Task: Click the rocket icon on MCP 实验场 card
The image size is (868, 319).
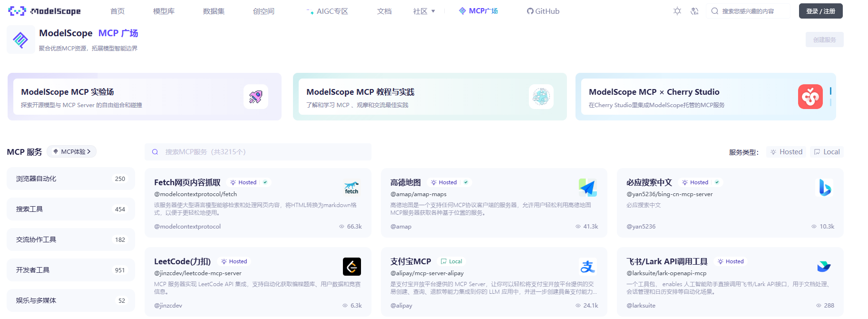Action: [x=256, y=97]
